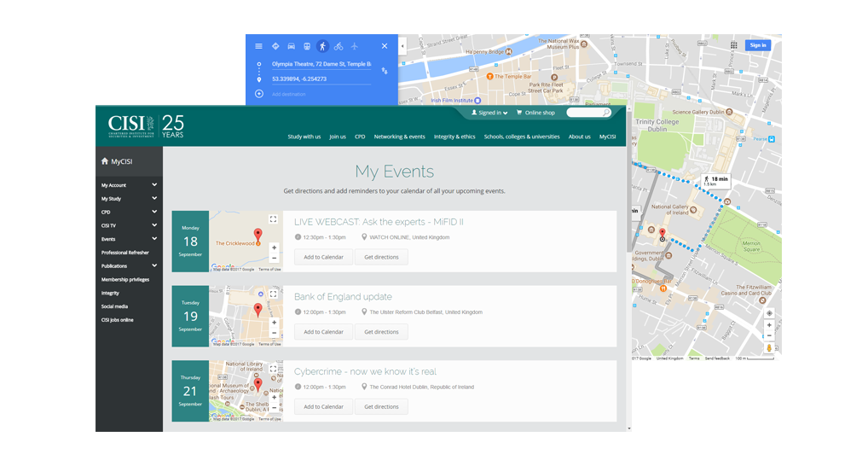Select walking mode in Google Maps

[323, 46]
